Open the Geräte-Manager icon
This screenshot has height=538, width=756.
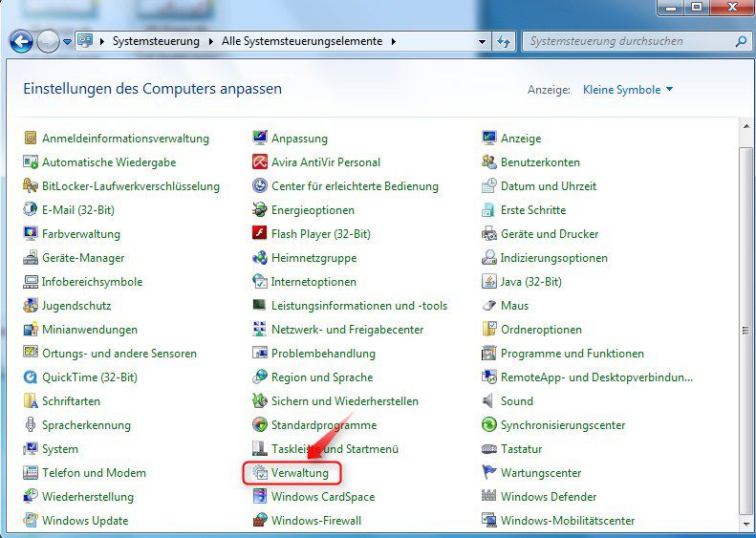coord(31,258)
